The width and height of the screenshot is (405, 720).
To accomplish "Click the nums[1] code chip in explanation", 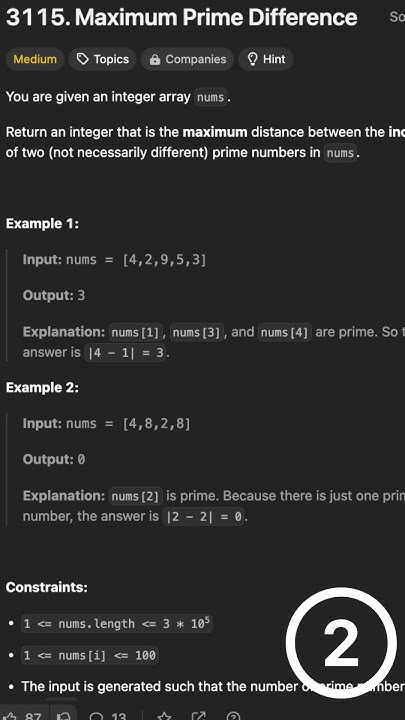I will [137, 332].
